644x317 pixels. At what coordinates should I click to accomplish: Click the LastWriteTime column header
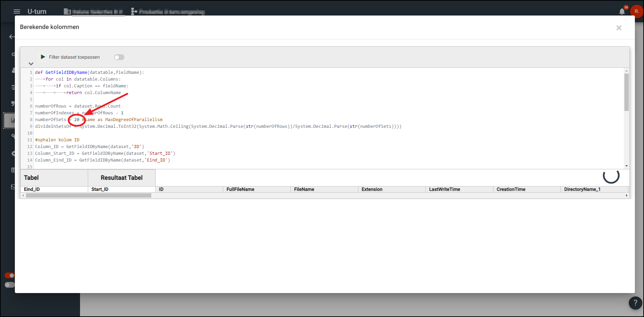(x=444, y=190)
